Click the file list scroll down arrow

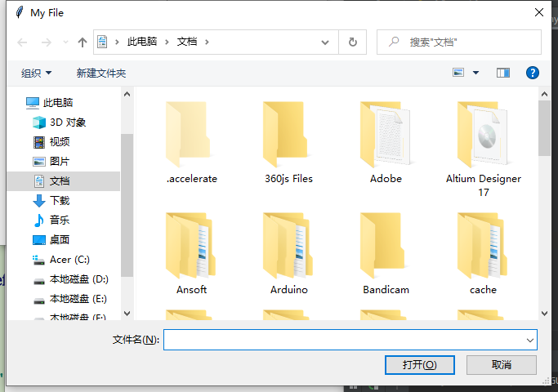(x=544, y=314)
